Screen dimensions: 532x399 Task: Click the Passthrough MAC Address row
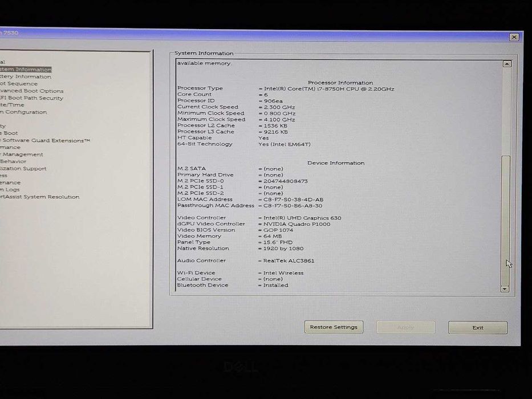coord(250,206)
